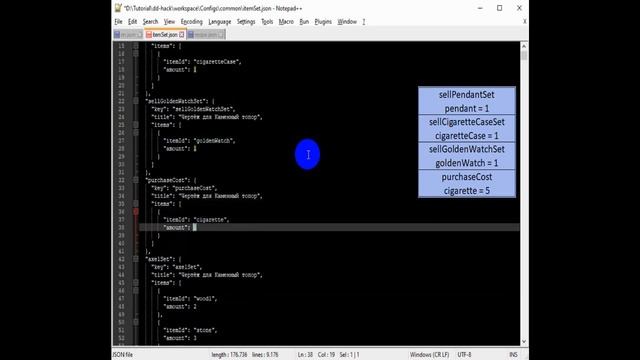This screenshot has width=640, height=360.
Task: Click the "Sel : 1 | 1" status entry
Action: coord(349,355)
